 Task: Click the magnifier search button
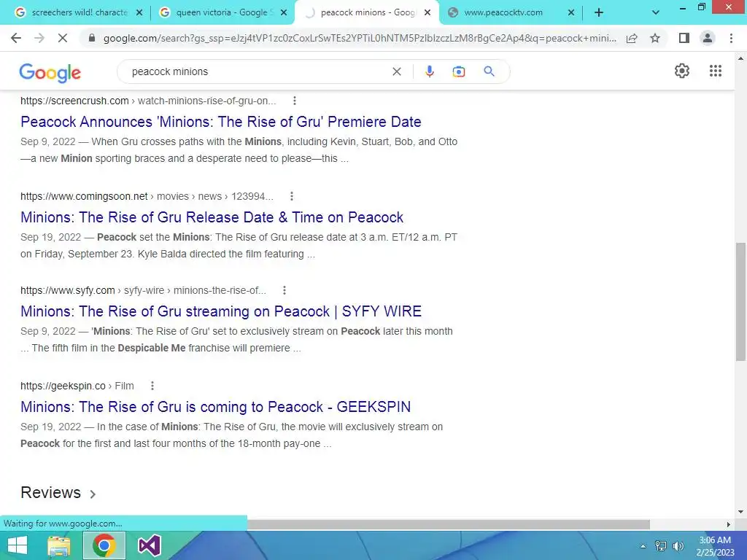pos(489,71)
